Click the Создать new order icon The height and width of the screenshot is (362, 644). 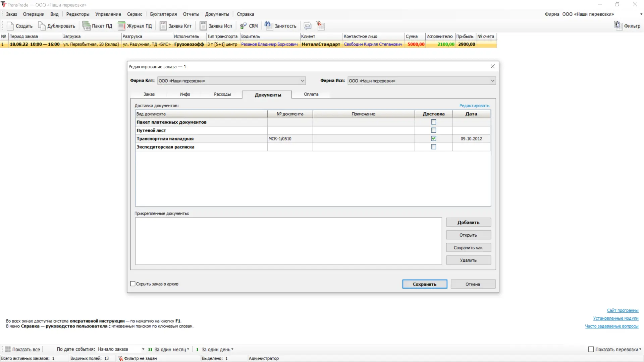(x=10, y=26)
